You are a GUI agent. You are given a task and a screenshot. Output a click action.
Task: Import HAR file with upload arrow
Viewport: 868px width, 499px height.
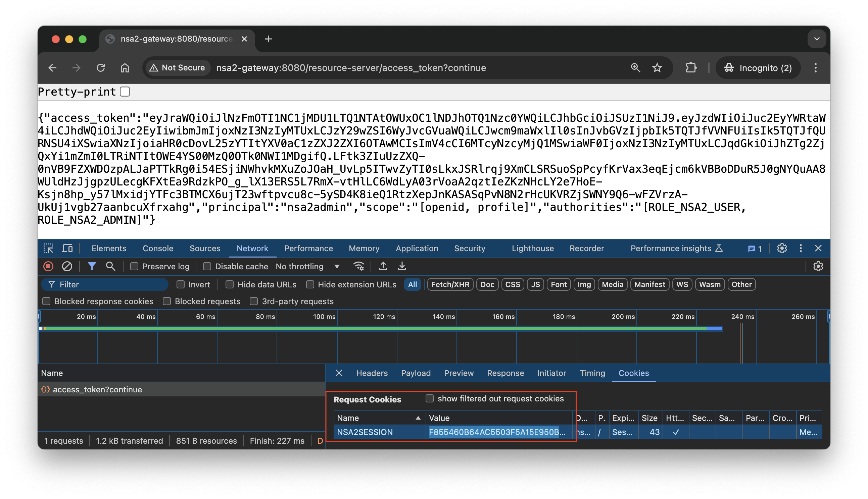383,266
